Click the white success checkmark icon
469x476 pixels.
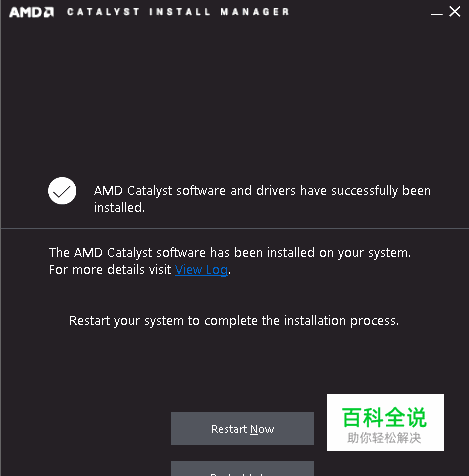(62, 191)
